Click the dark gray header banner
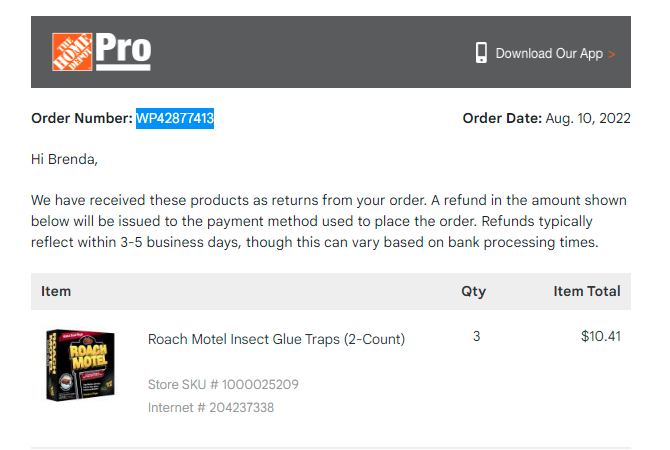This screenshot has height=450, width=670. tap(331, 52)
